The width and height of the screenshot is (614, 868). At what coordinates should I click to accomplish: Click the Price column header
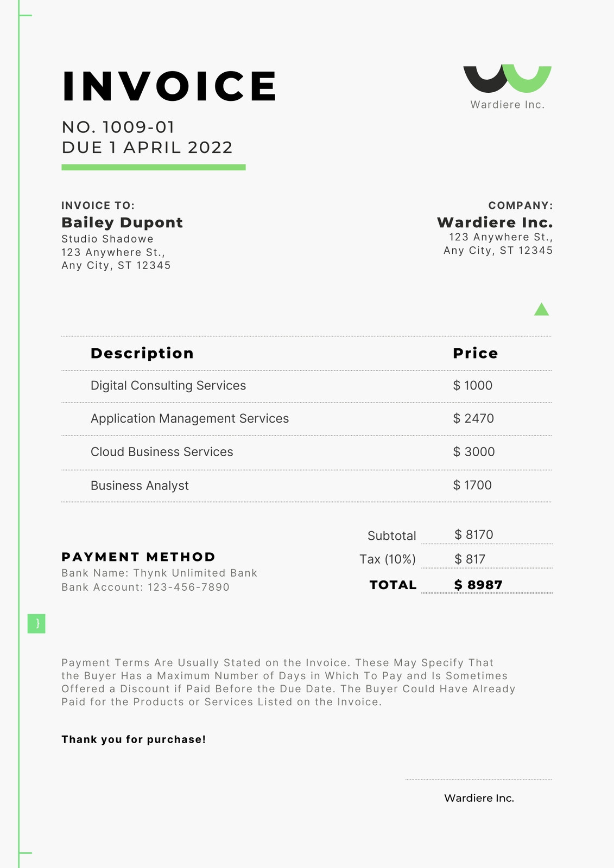coord(476,353)
